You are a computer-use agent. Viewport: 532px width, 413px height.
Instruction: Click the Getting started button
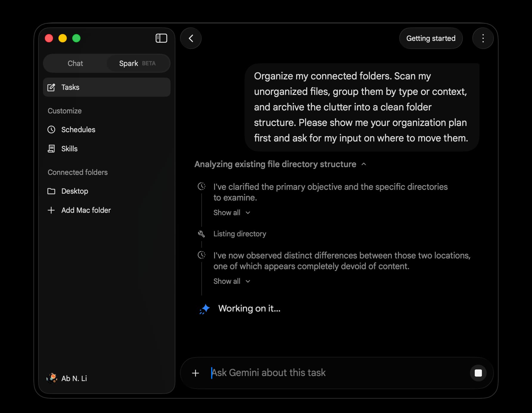tap(431, 38)
